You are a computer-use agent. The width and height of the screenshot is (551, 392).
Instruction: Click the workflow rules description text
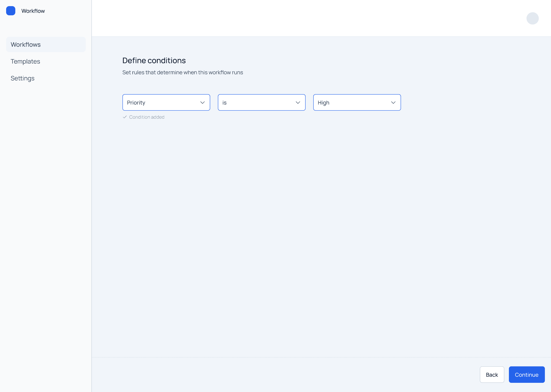(182, 72)
